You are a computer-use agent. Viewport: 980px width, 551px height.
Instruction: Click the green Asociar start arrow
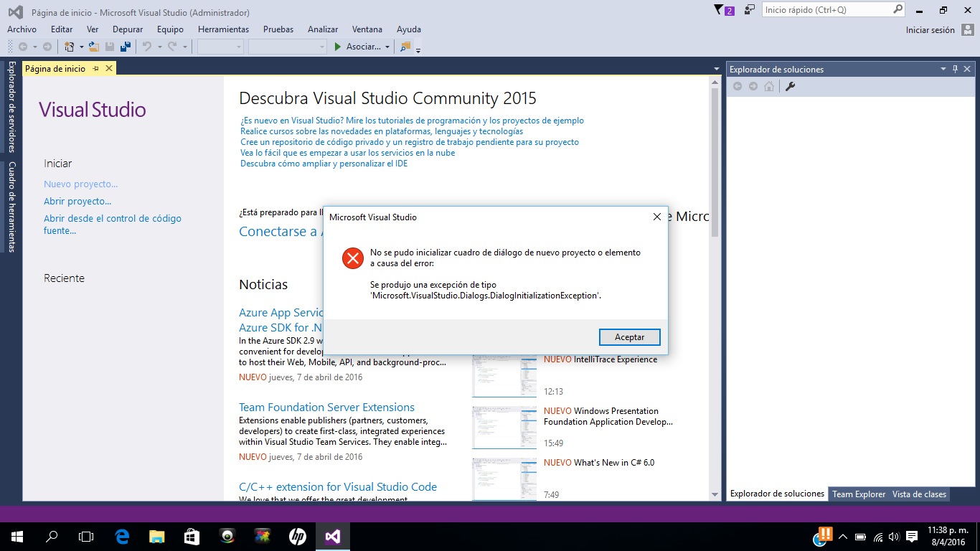click(x=338, y=47)
